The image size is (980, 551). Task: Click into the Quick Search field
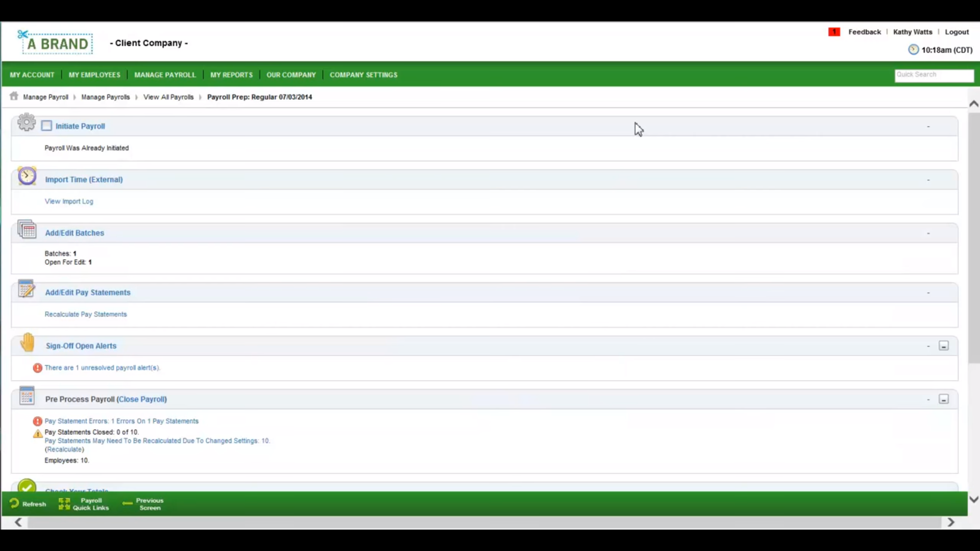(x=934, y=75)
